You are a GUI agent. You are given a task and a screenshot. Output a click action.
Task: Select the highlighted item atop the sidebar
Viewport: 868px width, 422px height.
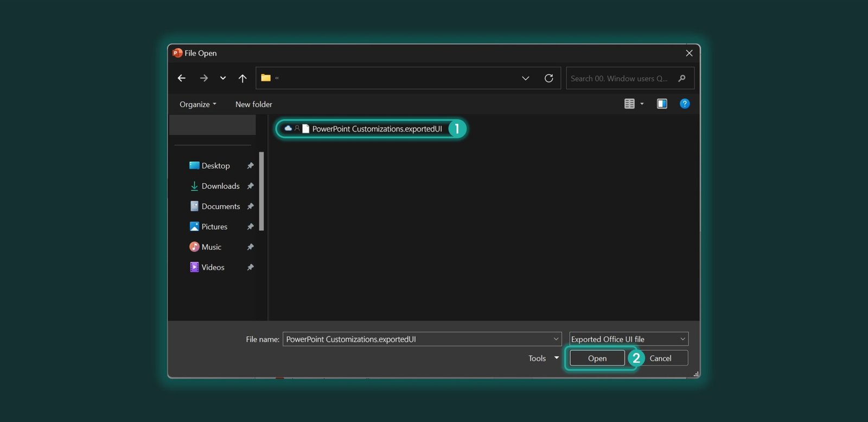(212, 125)
